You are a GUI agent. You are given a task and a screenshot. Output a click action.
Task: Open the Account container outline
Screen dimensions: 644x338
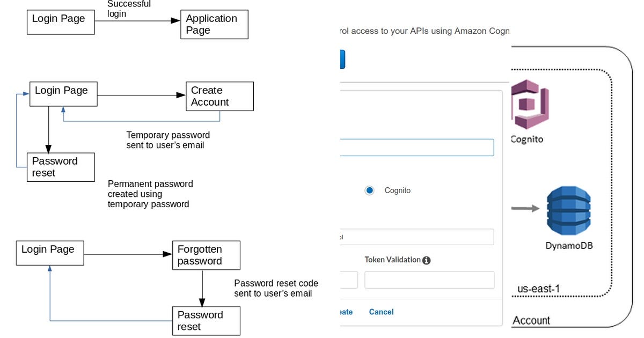[x=531, y=320]
